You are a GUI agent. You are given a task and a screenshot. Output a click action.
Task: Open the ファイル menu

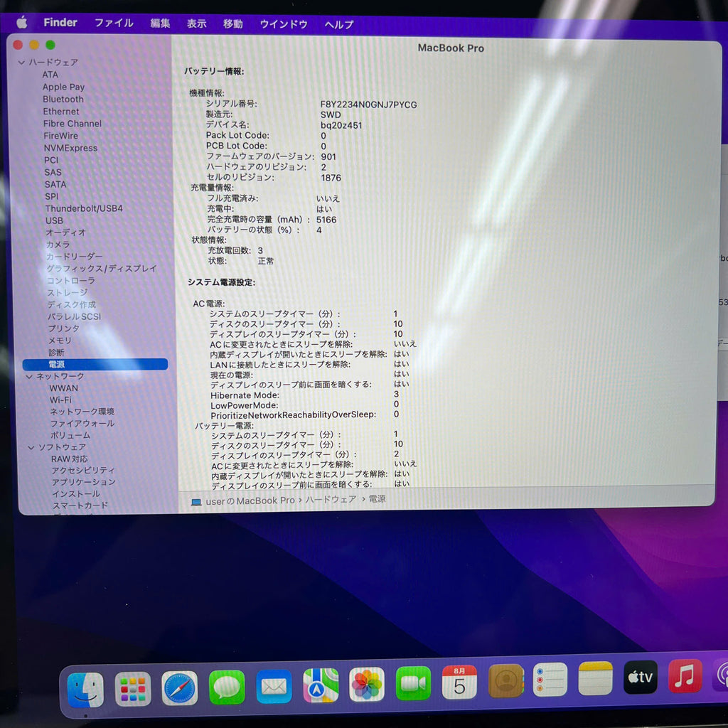pos(114,23)
